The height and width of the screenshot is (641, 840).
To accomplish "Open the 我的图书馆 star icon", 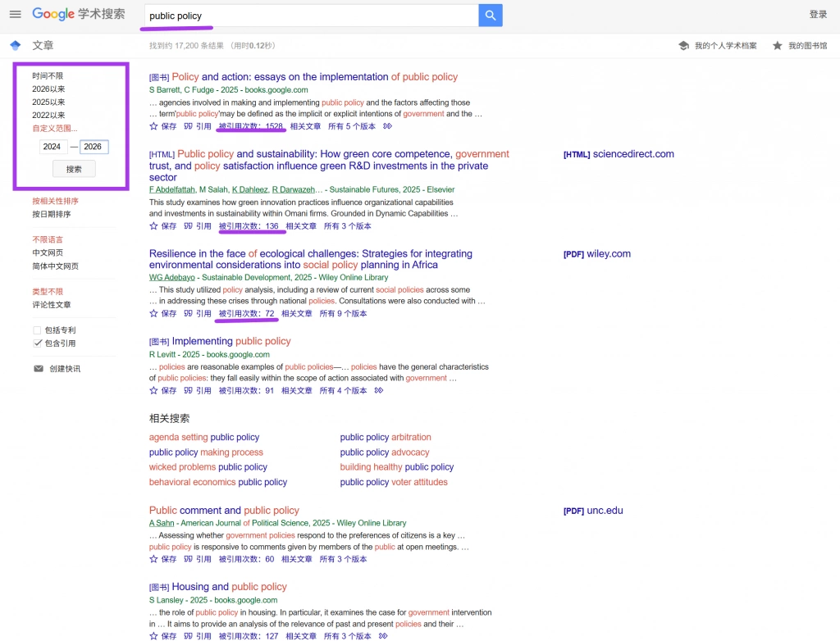I will pos(778,46).
